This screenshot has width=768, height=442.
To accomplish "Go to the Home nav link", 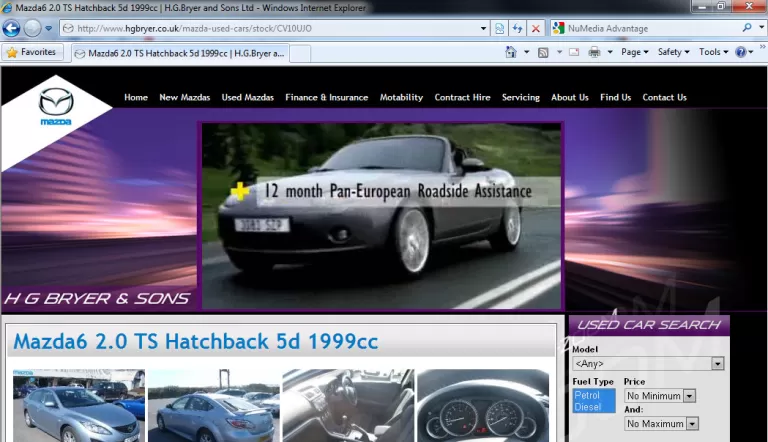I will 136,98.
